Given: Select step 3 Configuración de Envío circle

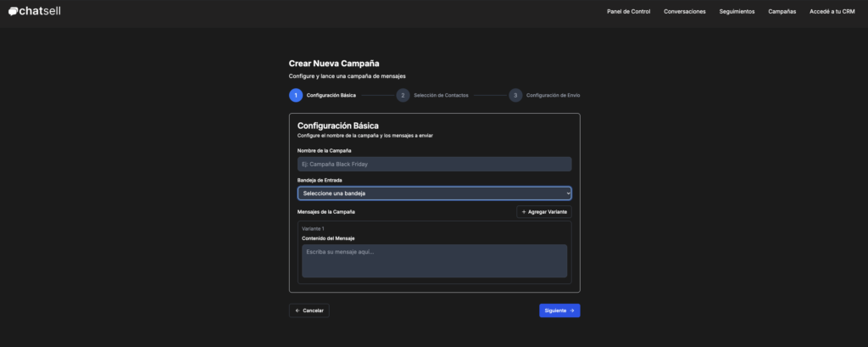Looking at the screenshot, I should [515, 95].
